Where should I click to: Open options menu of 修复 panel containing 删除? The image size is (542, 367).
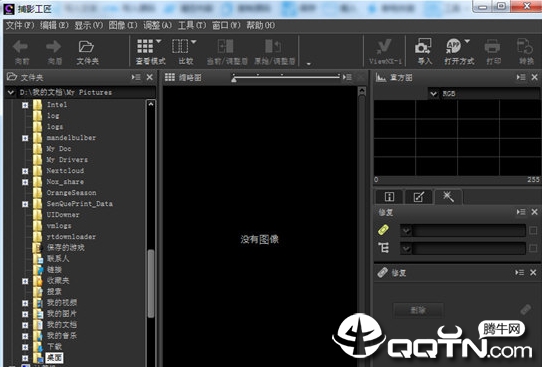tap(520, 273)
